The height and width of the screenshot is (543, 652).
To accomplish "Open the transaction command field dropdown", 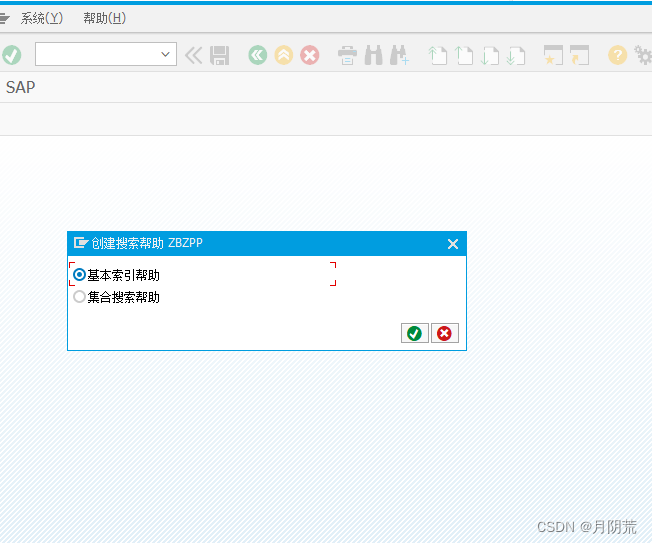I will coord(165,54).
